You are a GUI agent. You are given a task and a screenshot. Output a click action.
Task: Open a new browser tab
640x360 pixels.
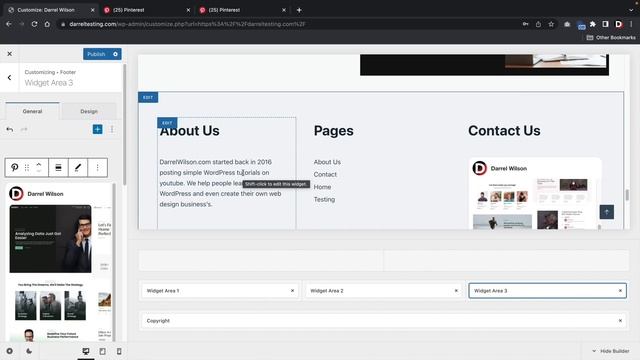[299, 10]
